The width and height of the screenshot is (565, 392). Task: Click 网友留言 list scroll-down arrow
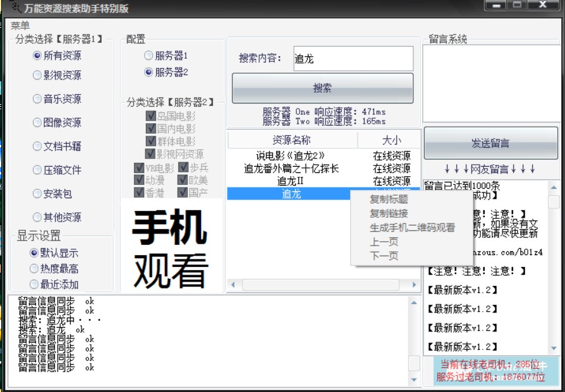(554, 348)
